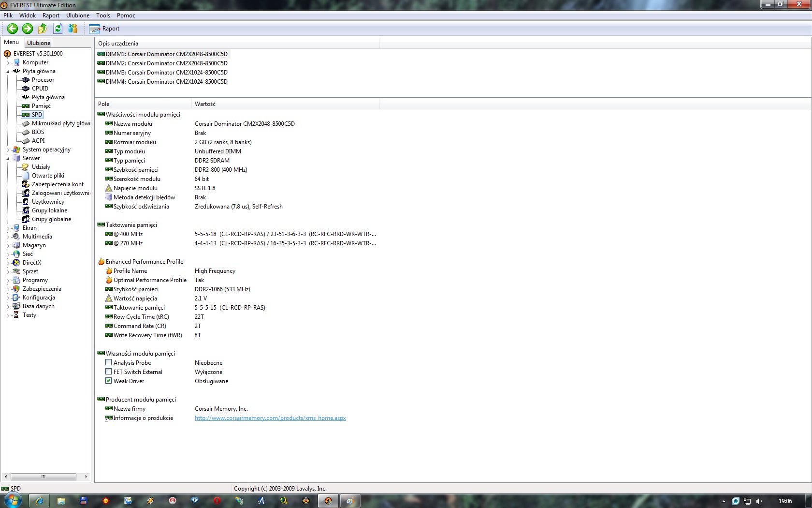812x508 pixels.
Task: Expand the System operacyjny tree node
Action: coord(8,150)
